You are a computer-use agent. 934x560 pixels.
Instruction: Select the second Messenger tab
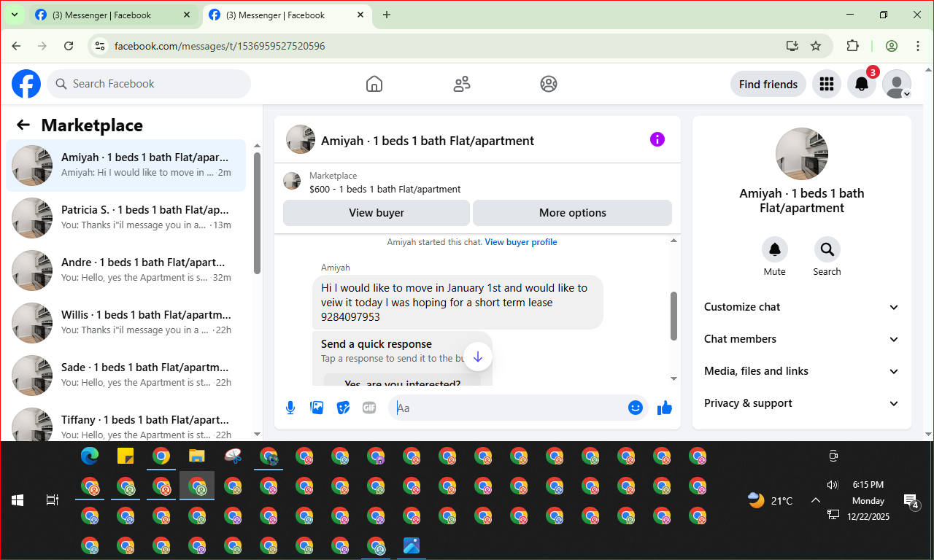[x=287, y=15]
